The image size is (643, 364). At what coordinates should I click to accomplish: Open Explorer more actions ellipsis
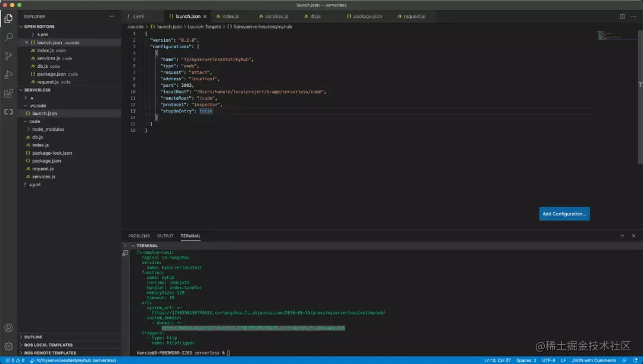pos(112,17)
